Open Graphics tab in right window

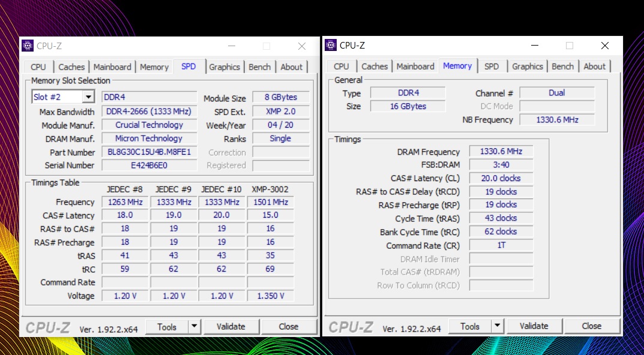528,66
